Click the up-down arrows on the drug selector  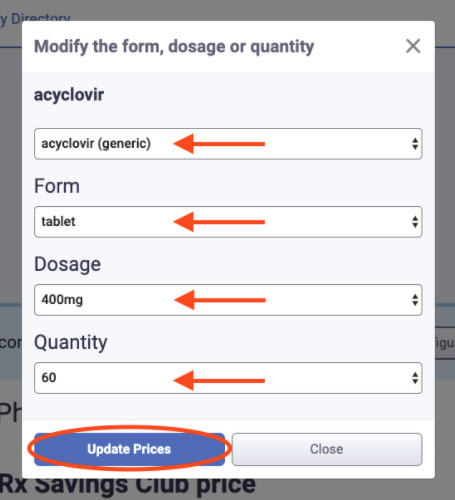pos(415,144)
